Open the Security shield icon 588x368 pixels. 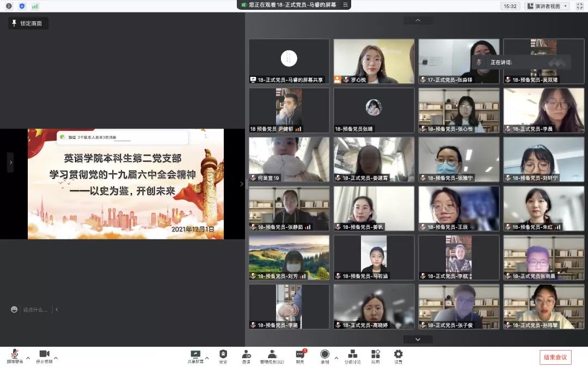pos(223,355)
